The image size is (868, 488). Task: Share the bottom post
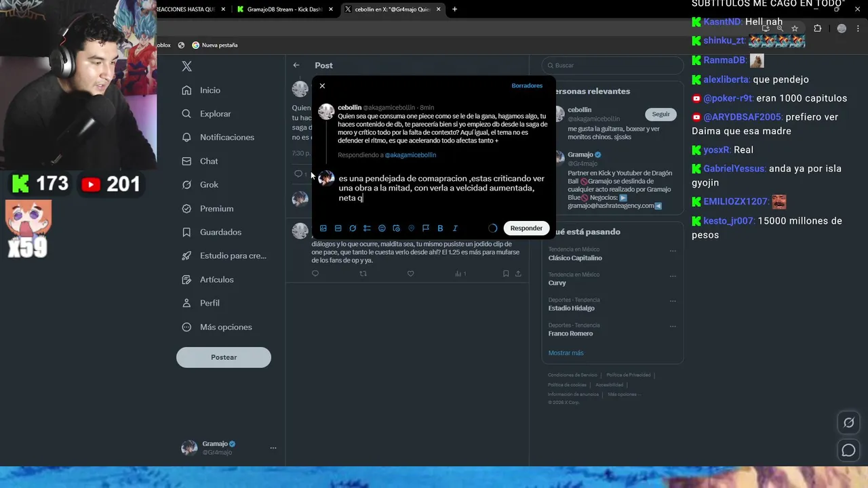click(x=519, y=274)
